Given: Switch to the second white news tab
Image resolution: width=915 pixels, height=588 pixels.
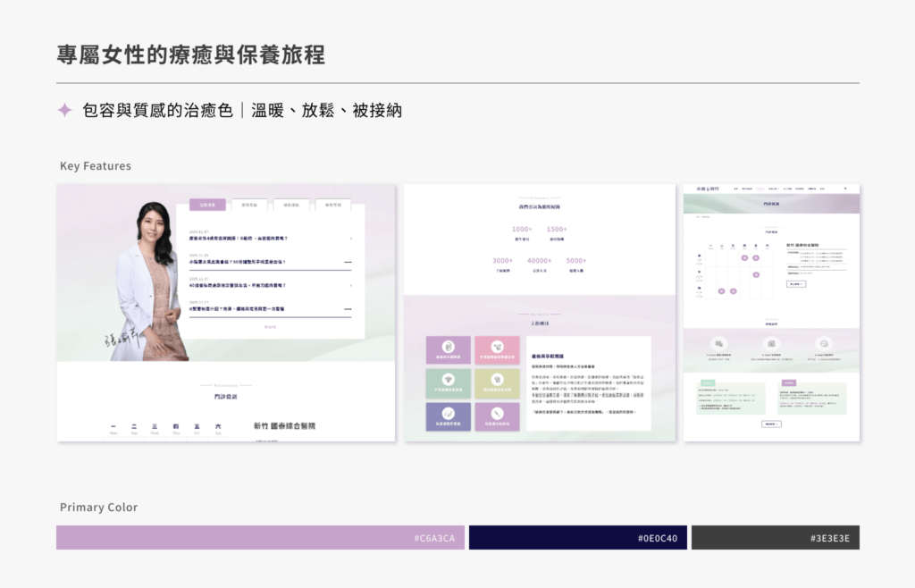Looking at the screenshot, I should pyautogui.click(x=249, y=205).
